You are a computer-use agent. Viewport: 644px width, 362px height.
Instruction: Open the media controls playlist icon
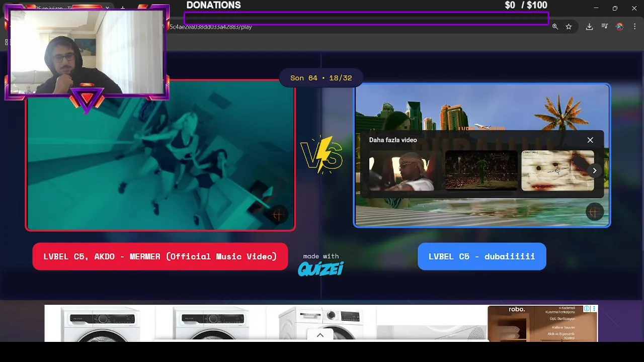pyautogui.click(x=605, y=27)
